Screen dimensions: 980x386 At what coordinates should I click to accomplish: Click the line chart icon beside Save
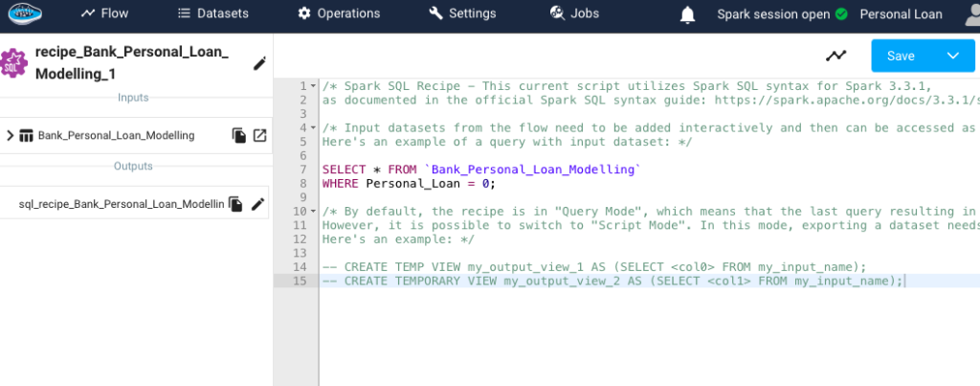pos(835,56)
